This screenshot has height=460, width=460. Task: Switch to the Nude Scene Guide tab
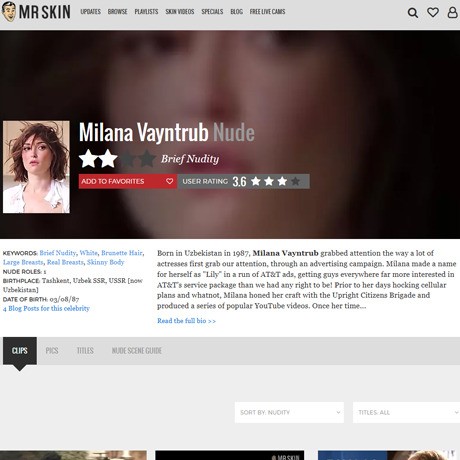pos(137,351)
